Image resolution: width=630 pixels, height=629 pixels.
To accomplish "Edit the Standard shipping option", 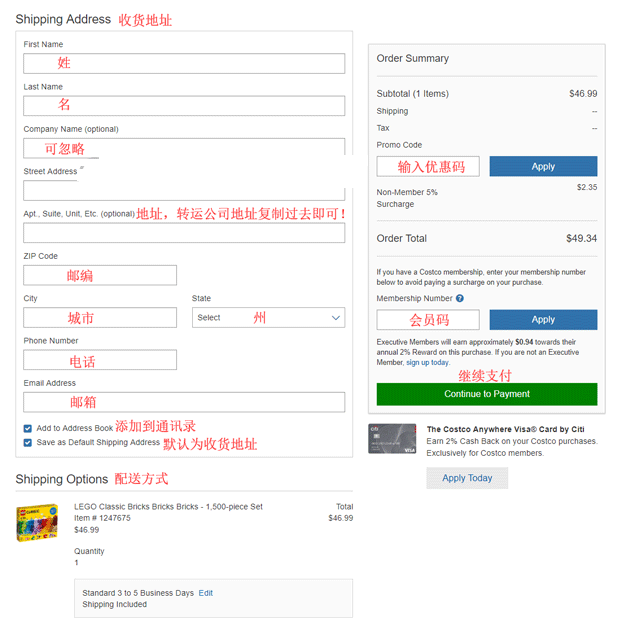I will (206, 593).
